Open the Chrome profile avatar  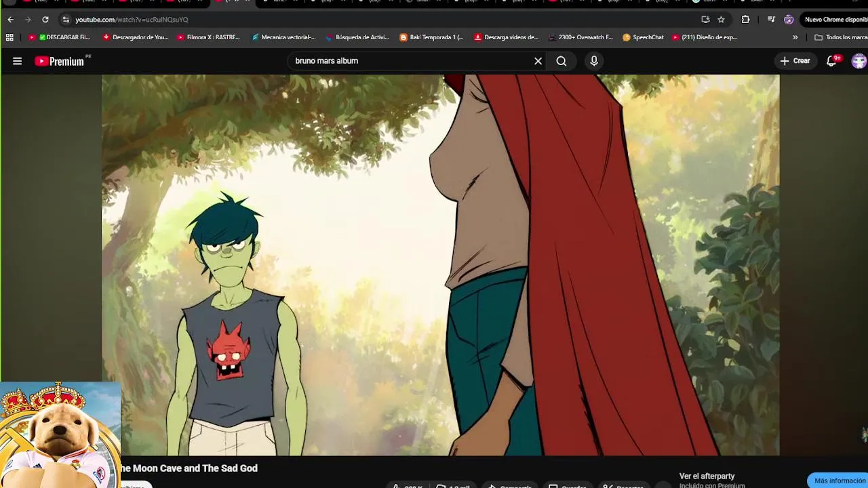tap(789, 20)
